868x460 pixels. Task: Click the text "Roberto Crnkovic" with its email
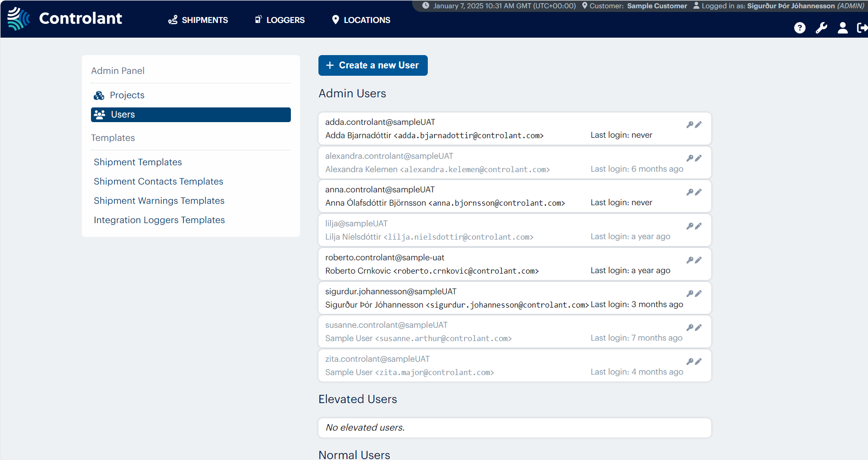coord(432,271)
